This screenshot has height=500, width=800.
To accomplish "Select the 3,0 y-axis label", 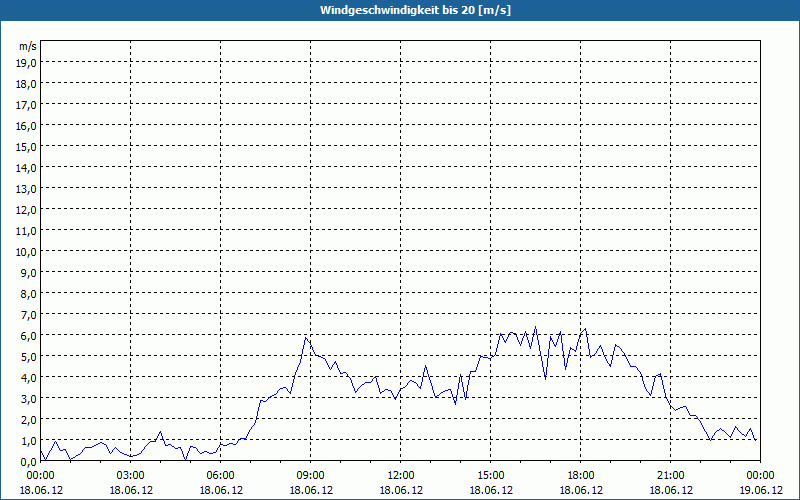I will tap(29, 399).
